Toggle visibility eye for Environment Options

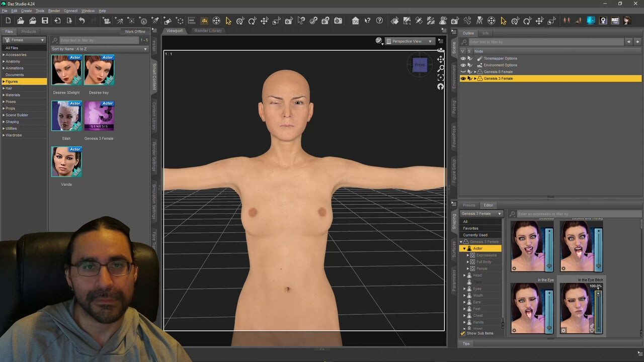coord(463,65)
